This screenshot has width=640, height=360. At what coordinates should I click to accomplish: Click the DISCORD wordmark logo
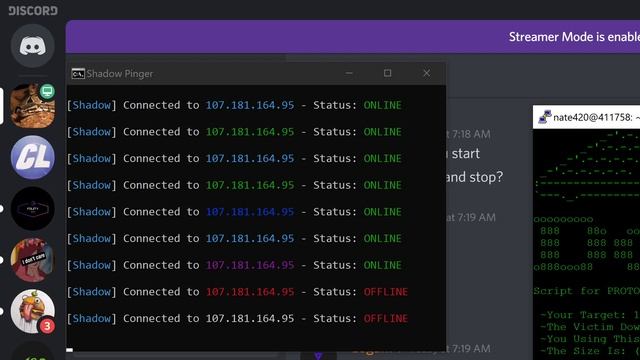click(33, 11)
